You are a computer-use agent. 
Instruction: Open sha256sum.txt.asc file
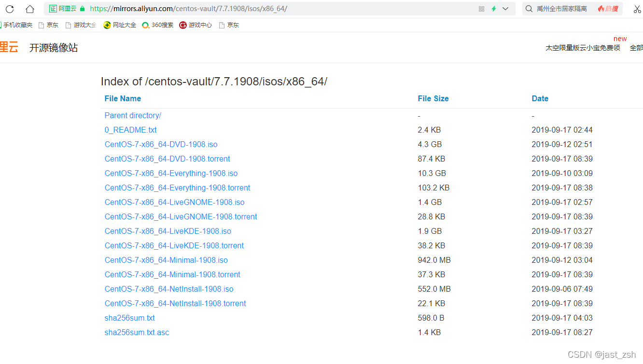tap(137, 332)
